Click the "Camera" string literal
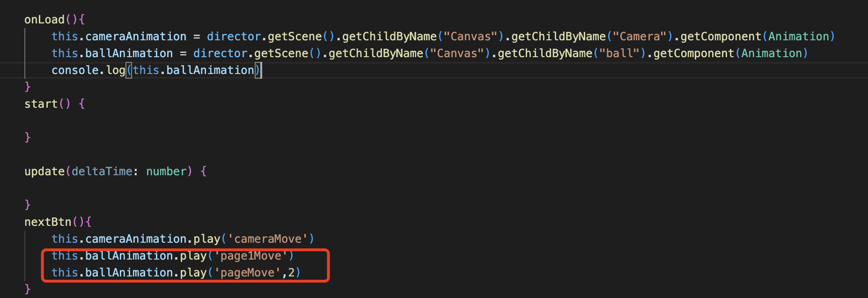The height and width of the screenshot is (298, 868). click(640, 37)
